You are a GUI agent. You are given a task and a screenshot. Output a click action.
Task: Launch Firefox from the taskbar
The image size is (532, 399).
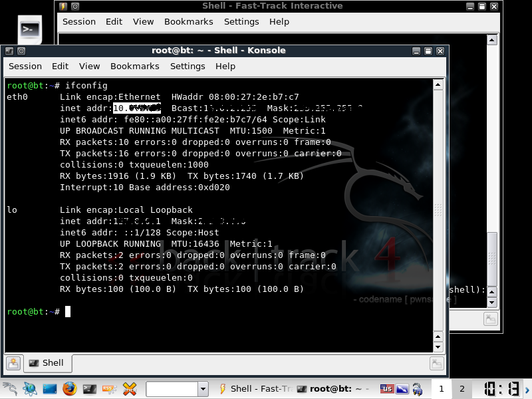(x=70, y=389)
